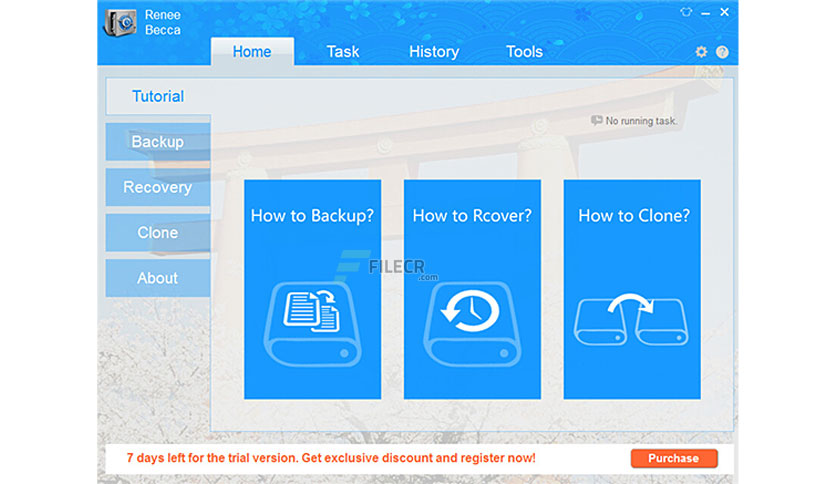Open the Backup sidebar section
The image size is (836, 484).
tap(158, 142)
